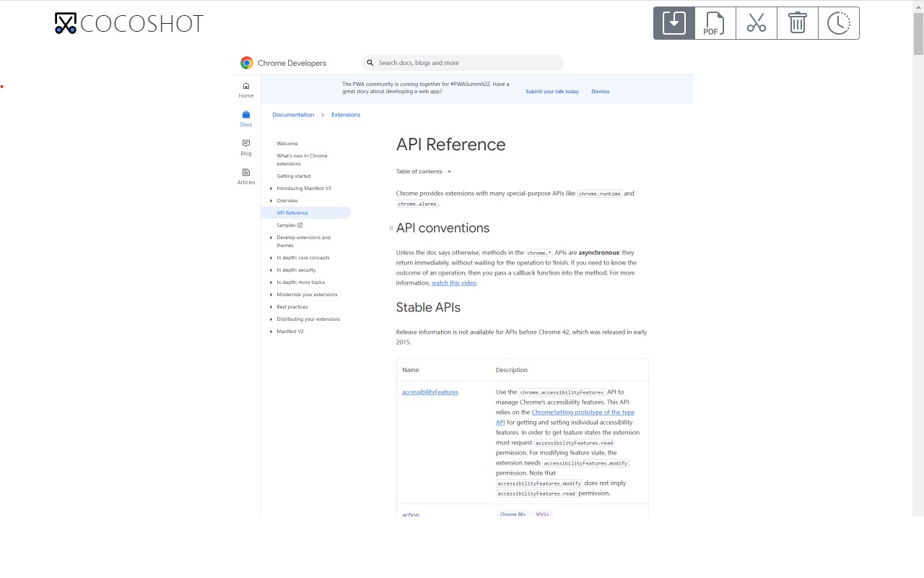Expand the Manifest V2 section
The height and width of the screenshot is (578, 924).
pyautogui.click(x=271, y=332)
